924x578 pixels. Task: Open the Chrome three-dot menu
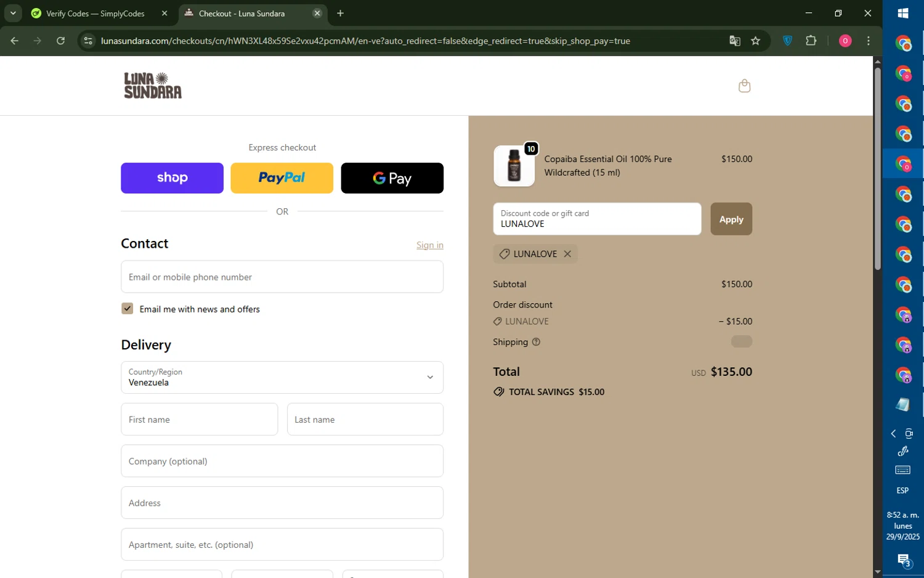869,41
